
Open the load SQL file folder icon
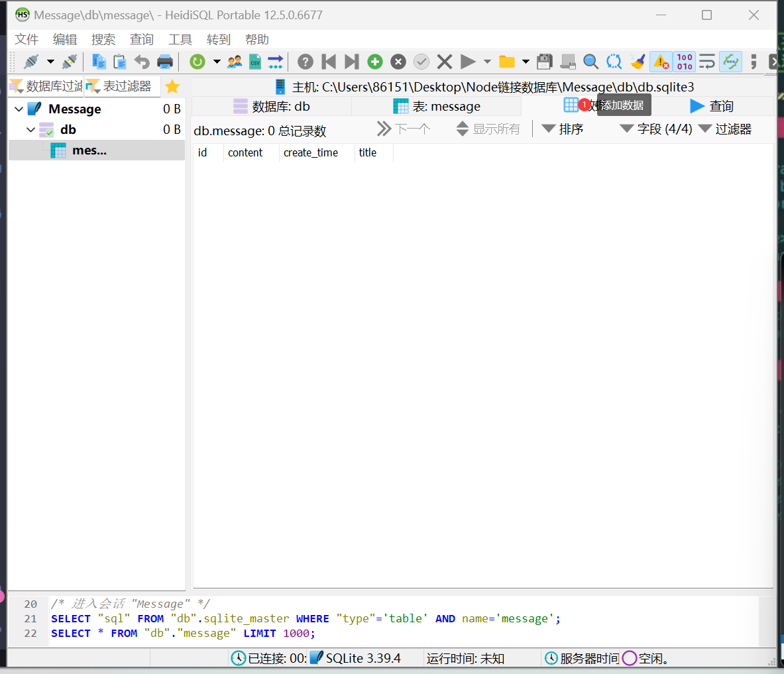506,62
